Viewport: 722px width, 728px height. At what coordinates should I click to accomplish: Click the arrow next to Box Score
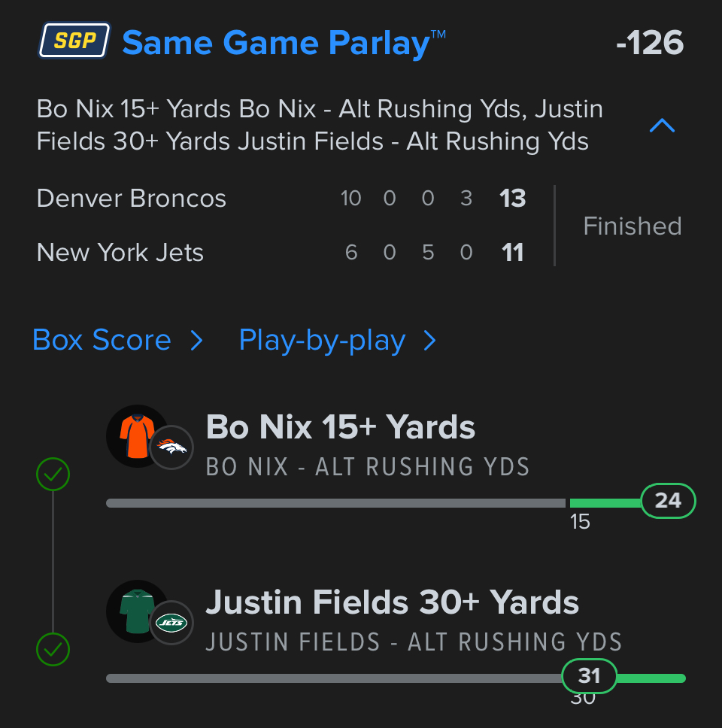pyautogui.click(x=196, y=341)
